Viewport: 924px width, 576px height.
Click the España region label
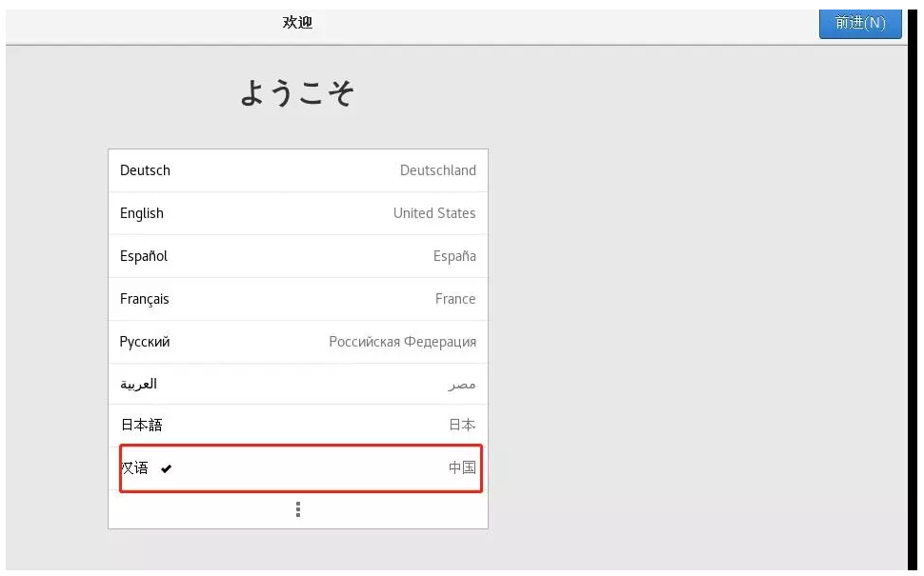[454, 256]
